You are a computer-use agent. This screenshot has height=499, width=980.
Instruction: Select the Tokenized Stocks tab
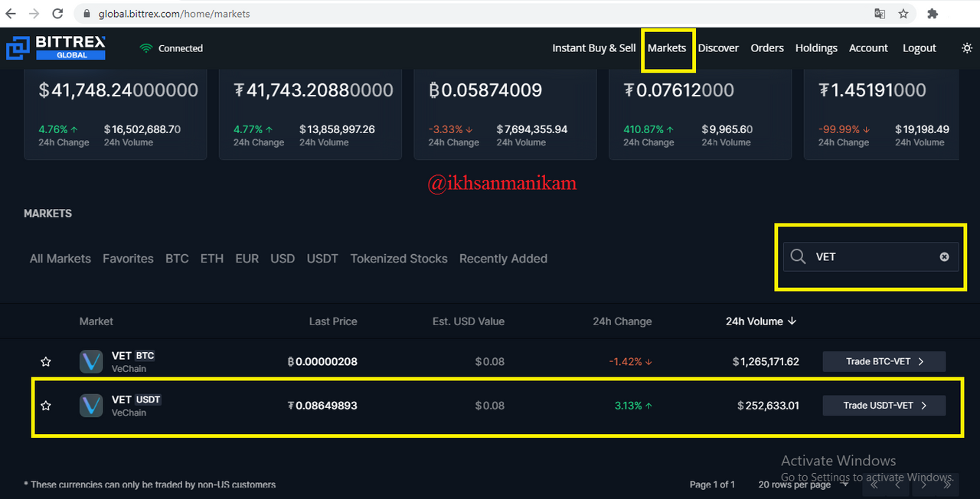tap(399, 259)
